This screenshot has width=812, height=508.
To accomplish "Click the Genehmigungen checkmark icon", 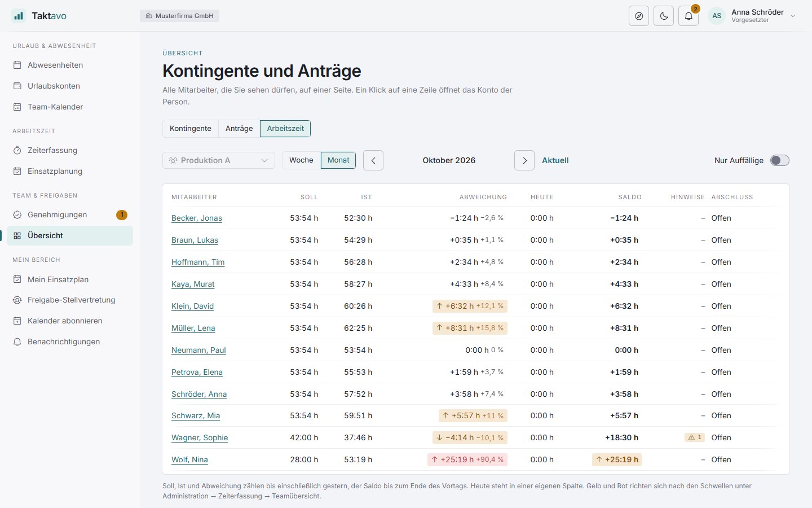I will pos(17,214).
